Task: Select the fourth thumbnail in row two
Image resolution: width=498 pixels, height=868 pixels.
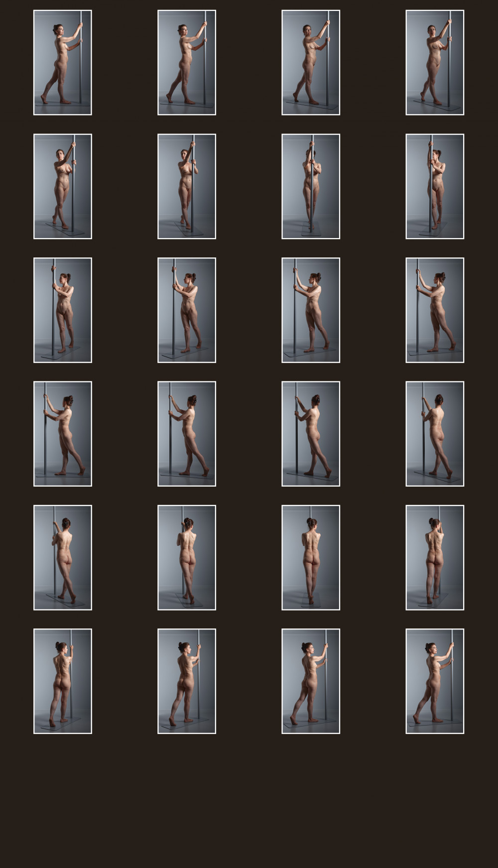Action: [x=435, y=186]
